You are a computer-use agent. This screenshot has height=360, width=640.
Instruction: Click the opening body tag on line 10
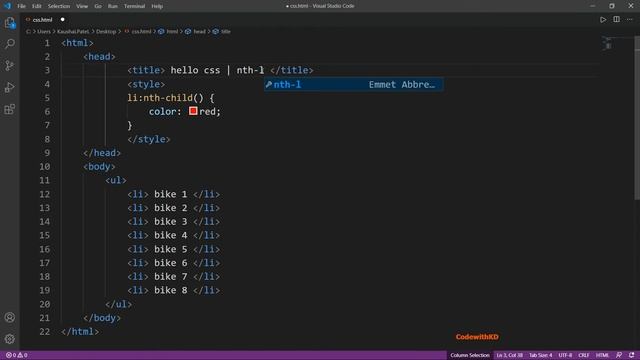point(99,167)
